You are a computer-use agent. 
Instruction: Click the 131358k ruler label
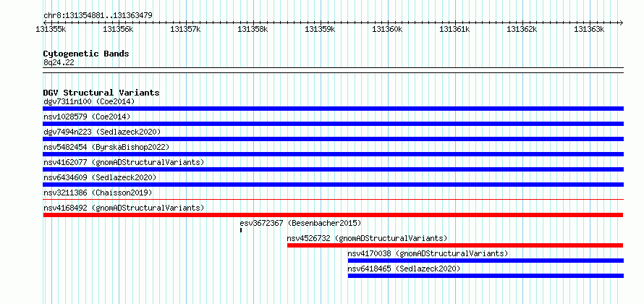tap(253, 29)
